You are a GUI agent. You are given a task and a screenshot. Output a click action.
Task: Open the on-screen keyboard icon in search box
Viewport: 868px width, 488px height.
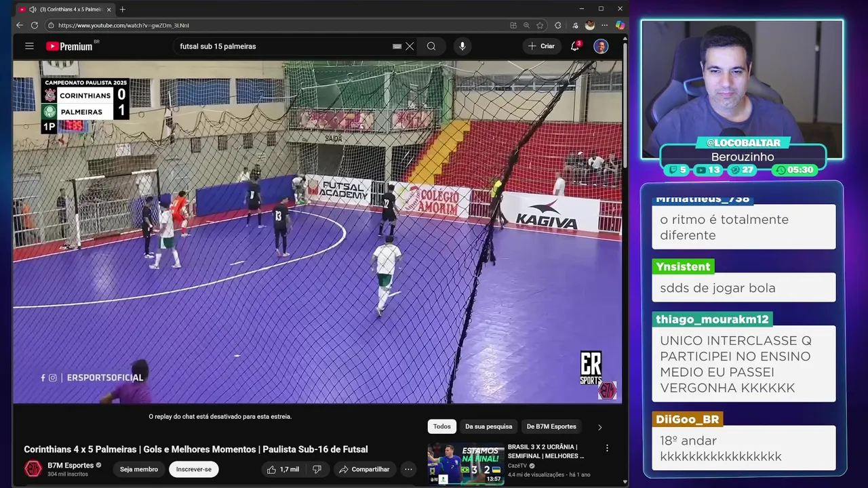397,46
